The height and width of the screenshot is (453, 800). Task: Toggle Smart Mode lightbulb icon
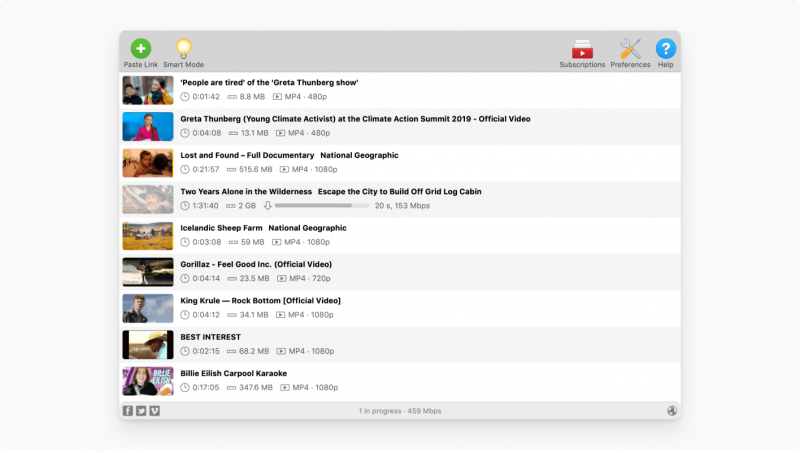click(183, 48)
